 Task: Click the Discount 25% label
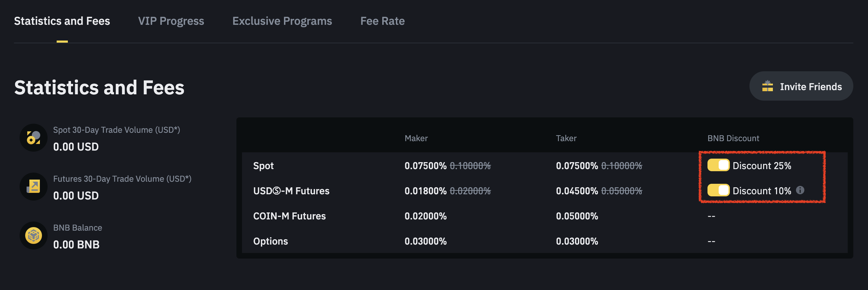762,166
